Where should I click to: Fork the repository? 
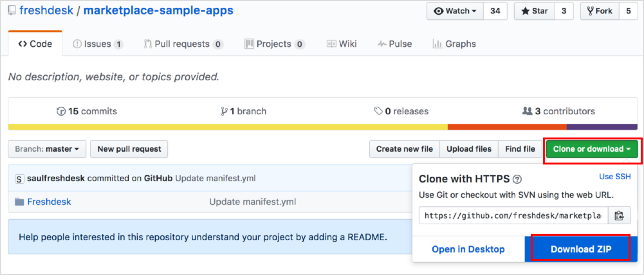(600, 11)
